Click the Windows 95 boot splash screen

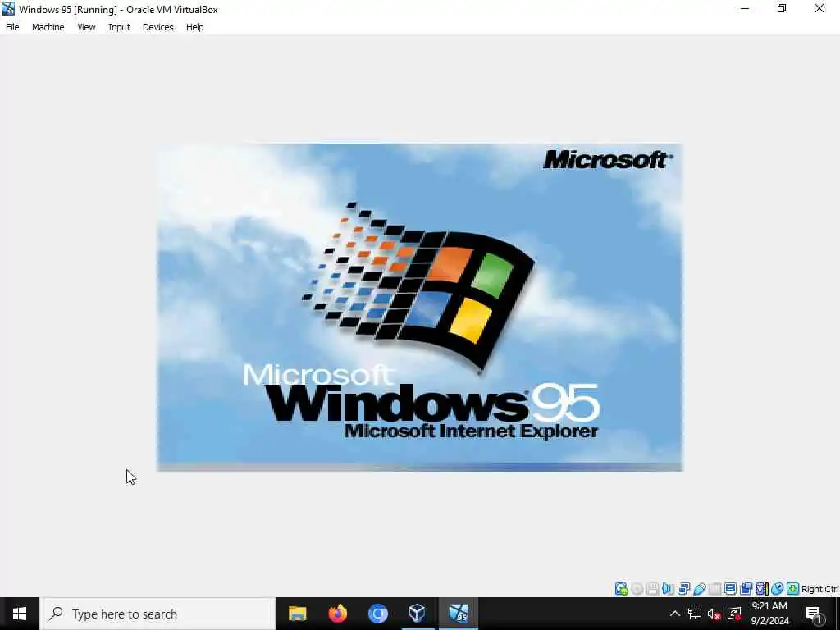click(420, 307)
